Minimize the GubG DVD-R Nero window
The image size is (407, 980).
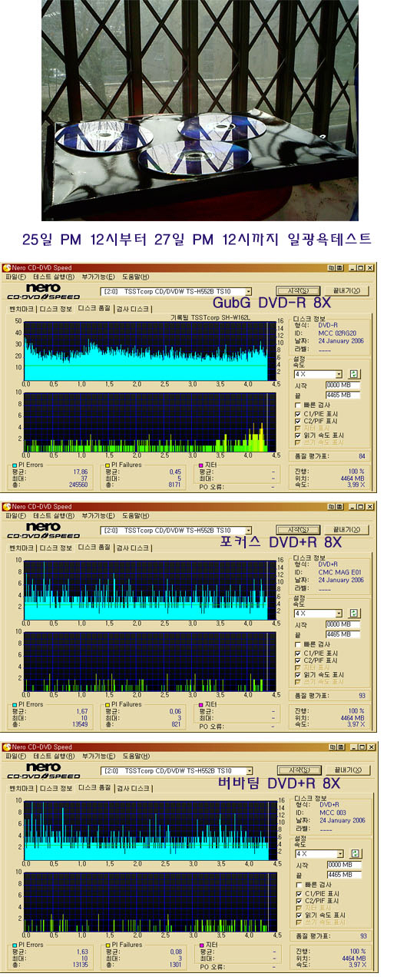(352, 267)
